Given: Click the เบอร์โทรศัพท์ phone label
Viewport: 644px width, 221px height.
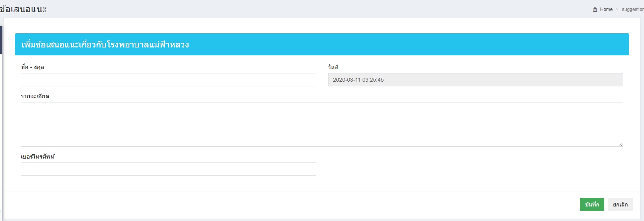Looking at the screenshot, I should pyautogui.click(x=38, y=157).
